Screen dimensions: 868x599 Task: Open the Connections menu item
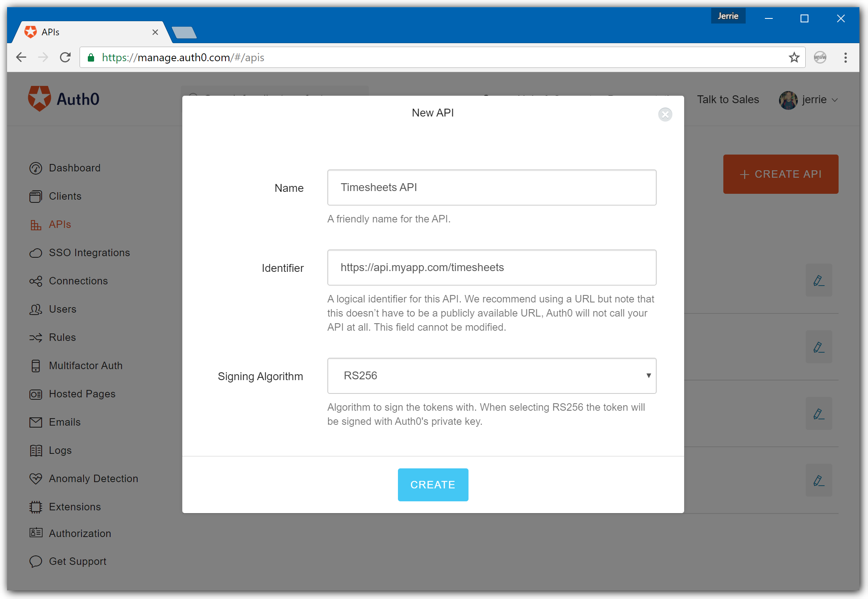pyautogui.click(x=78, y=281)
